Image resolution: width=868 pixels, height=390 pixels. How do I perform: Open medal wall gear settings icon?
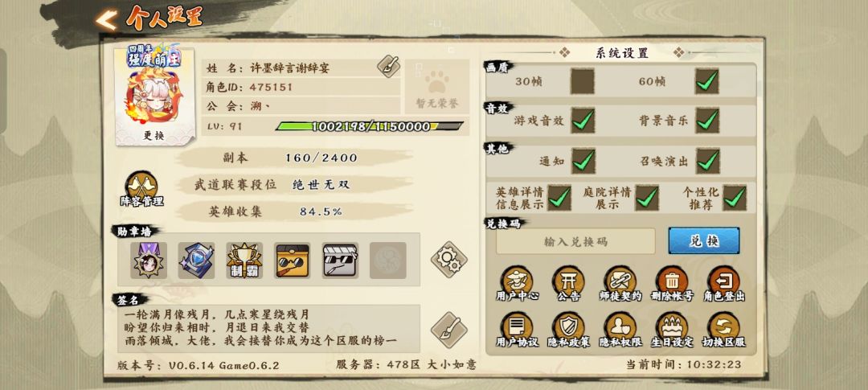point(449,259)
